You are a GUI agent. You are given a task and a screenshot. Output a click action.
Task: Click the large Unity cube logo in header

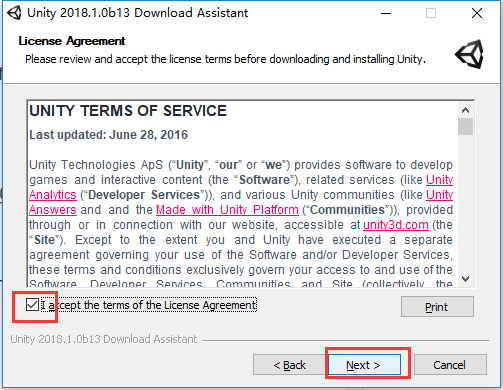click(x=469, y=54)
